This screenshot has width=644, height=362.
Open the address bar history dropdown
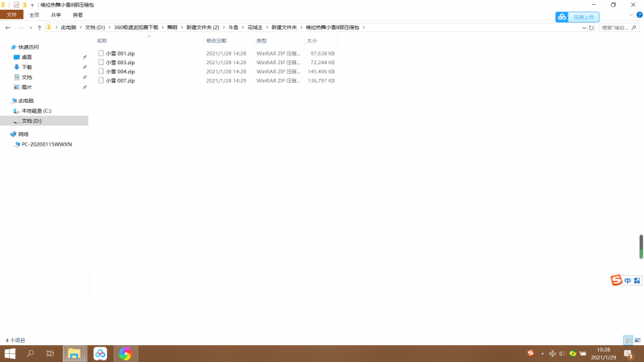(583, 27)
